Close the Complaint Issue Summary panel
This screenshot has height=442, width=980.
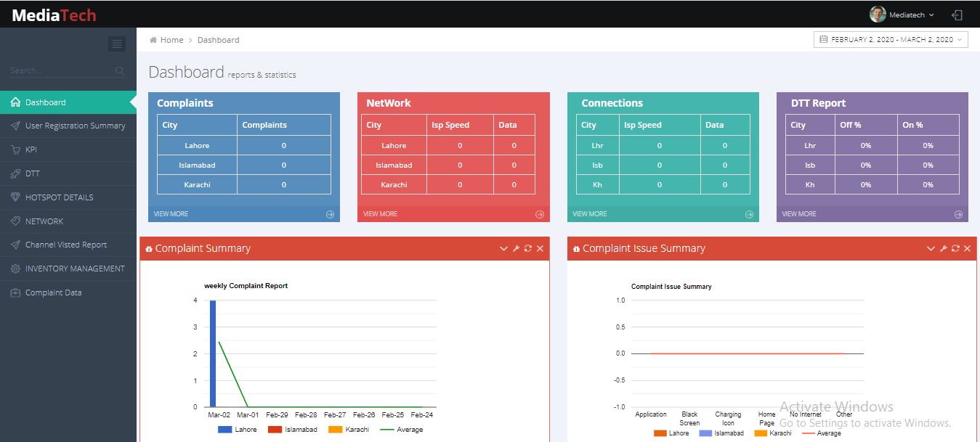[x=967, y=249]
